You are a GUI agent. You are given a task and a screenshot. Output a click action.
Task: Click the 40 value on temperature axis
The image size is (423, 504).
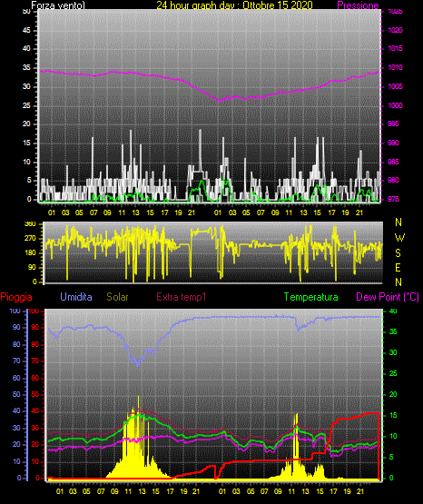(x=393, y=311)
